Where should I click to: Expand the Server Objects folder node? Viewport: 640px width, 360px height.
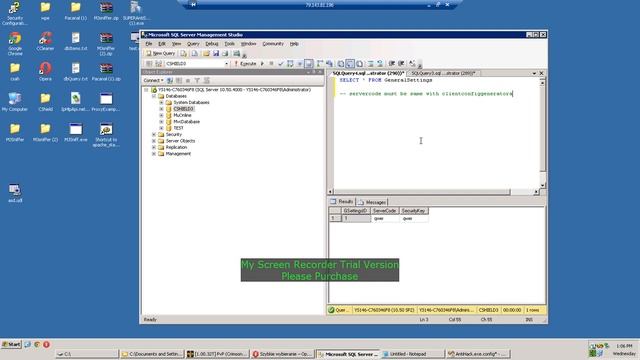[154, 141]
